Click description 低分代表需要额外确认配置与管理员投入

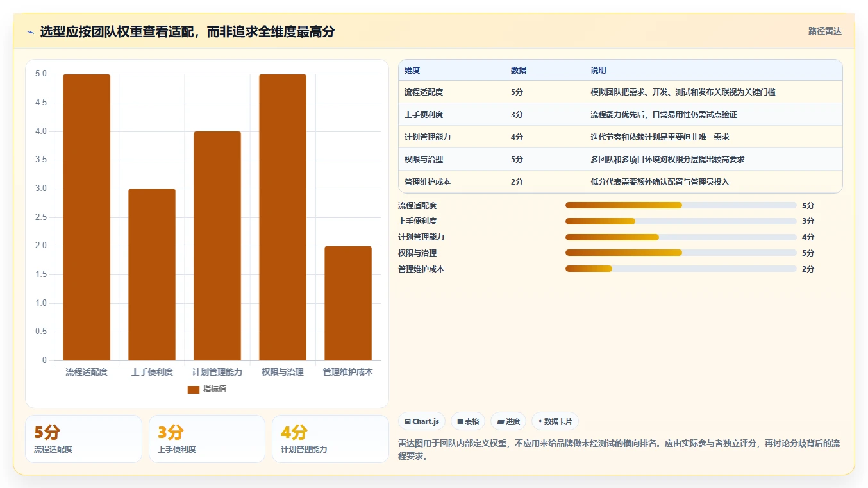tap(660, 182)
